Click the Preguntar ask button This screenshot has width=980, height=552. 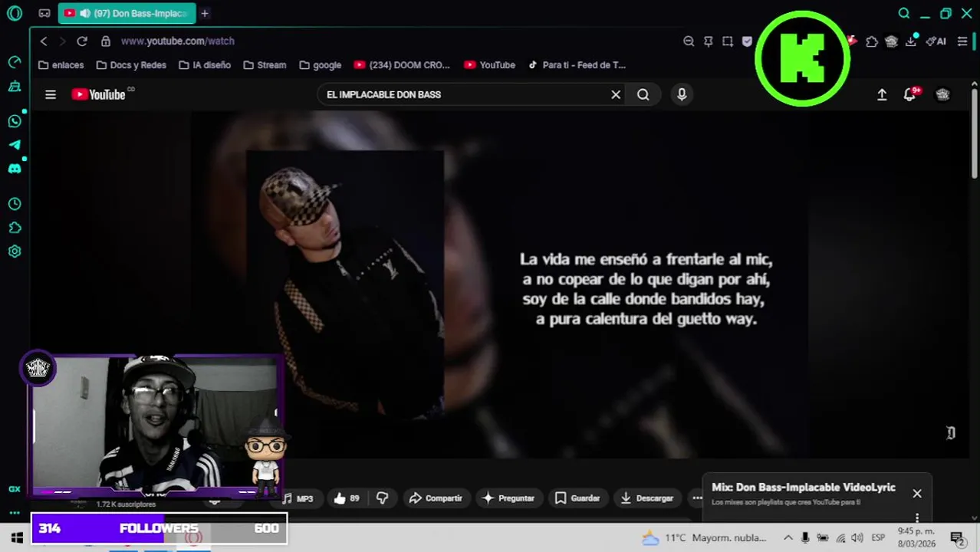508,498
